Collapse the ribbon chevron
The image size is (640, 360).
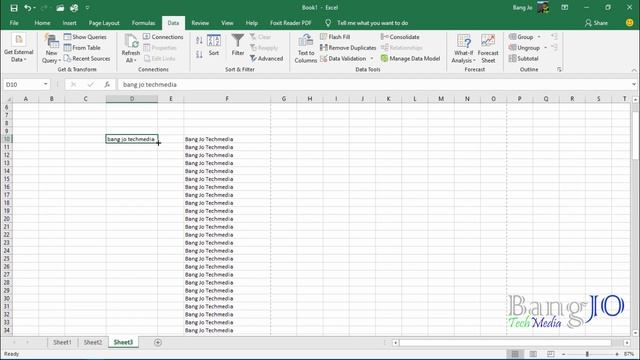pyautogui.click(x=634, y=70)
